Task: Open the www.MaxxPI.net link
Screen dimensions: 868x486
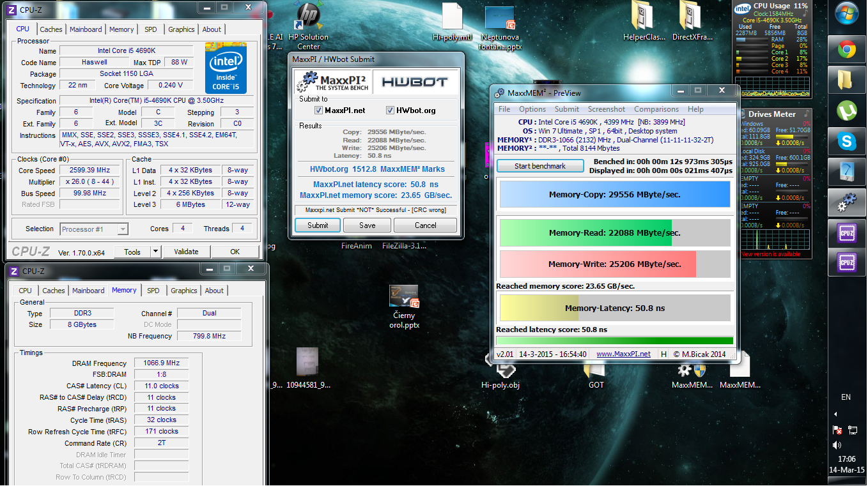Action: pos(623,354)
